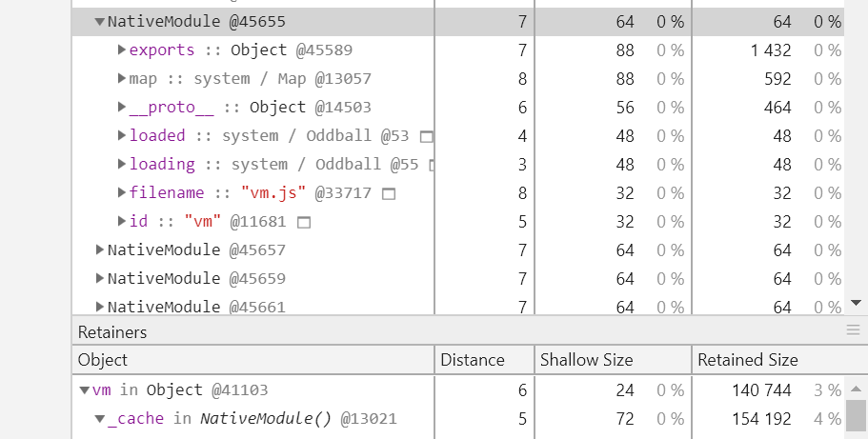
Task: Collapse _cache in NativeModule() @13021 retainer
Action: pos(100,418)
